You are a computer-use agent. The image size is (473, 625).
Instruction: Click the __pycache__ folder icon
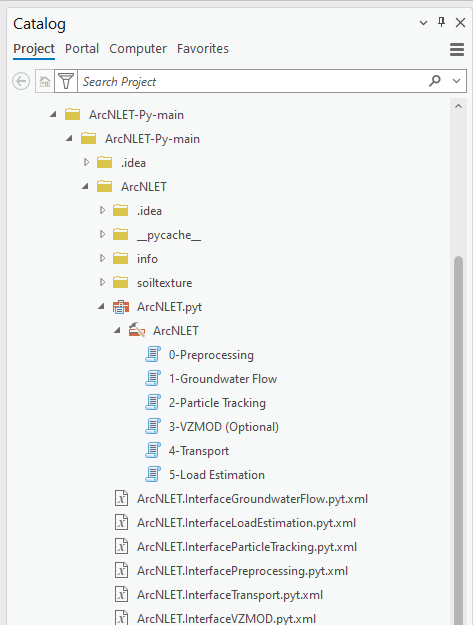(120, 234)
